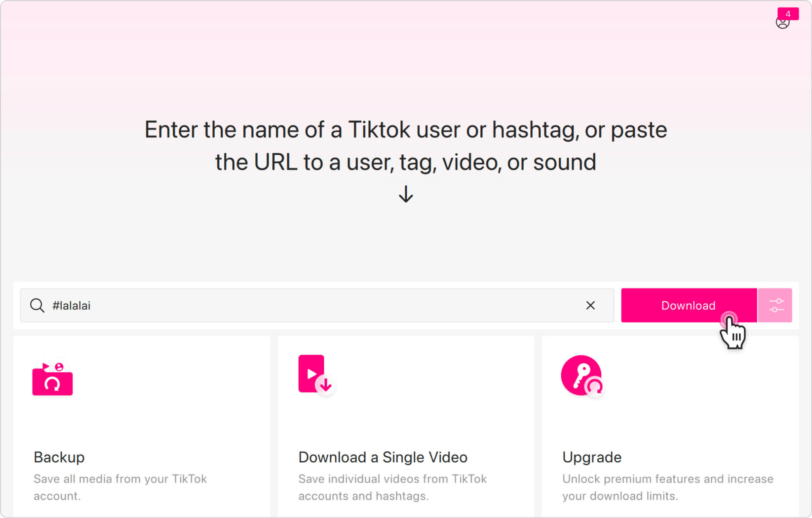Open the Upgrade option title

coord(592,457)
